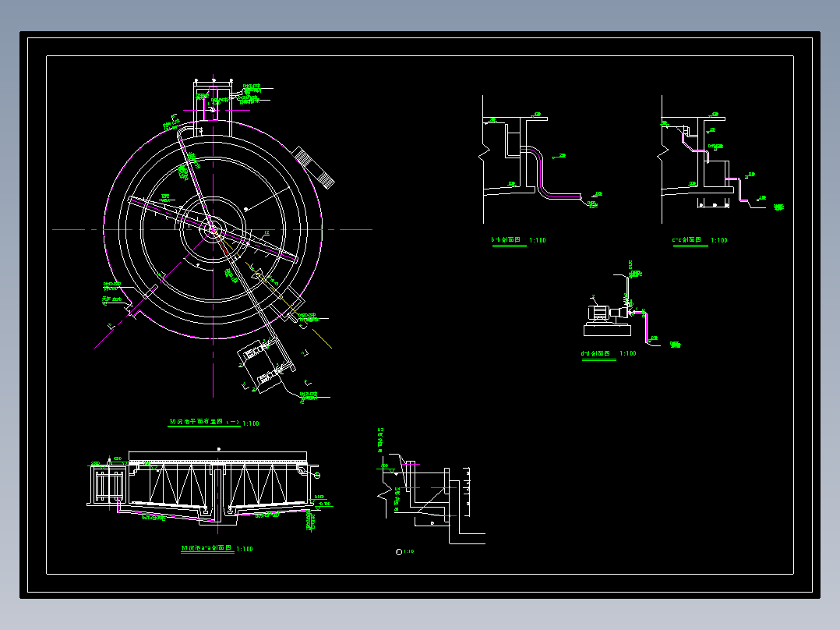The image size is (840, 630).
Task: Click the "初沉池平面布置图（一）" plan title
Action: click(x=205, y=423)
